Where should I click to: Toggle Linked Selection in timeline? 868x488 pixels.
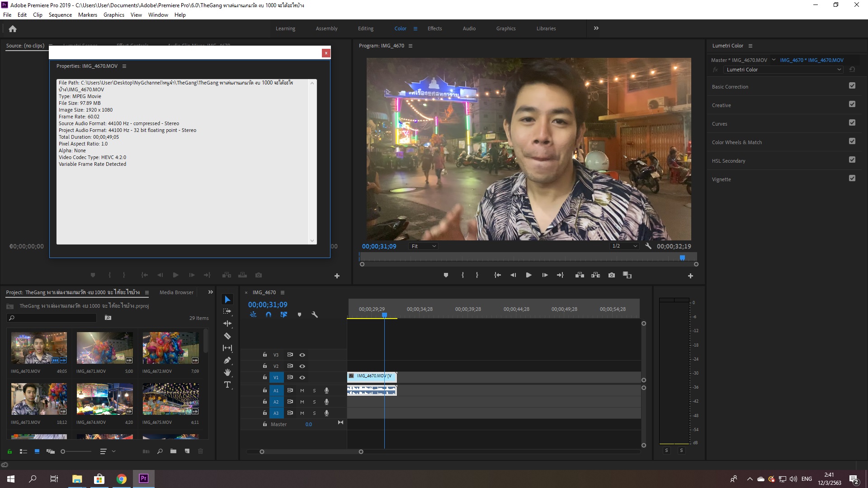pyautogui.click(x=284, y=314)
